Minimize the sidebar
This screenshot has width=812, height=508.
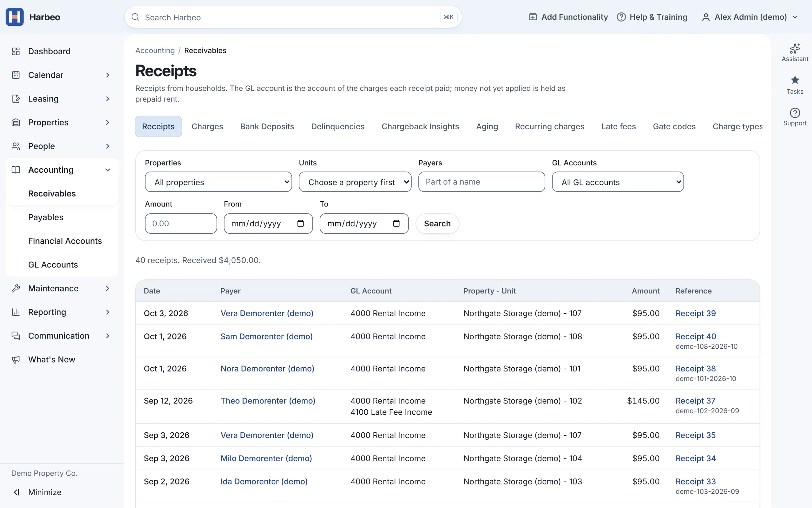[x=37, y=492]
